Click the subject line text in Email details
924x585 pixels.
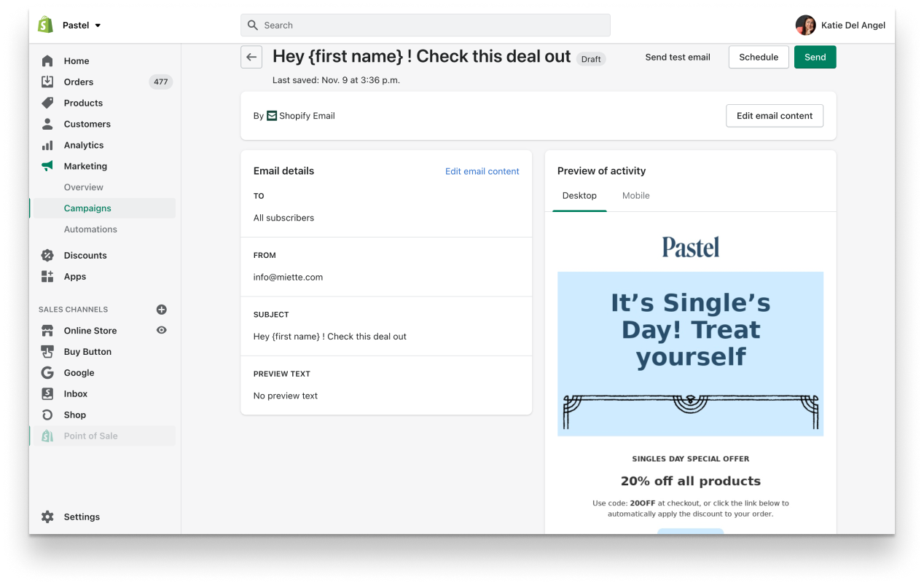330,337
